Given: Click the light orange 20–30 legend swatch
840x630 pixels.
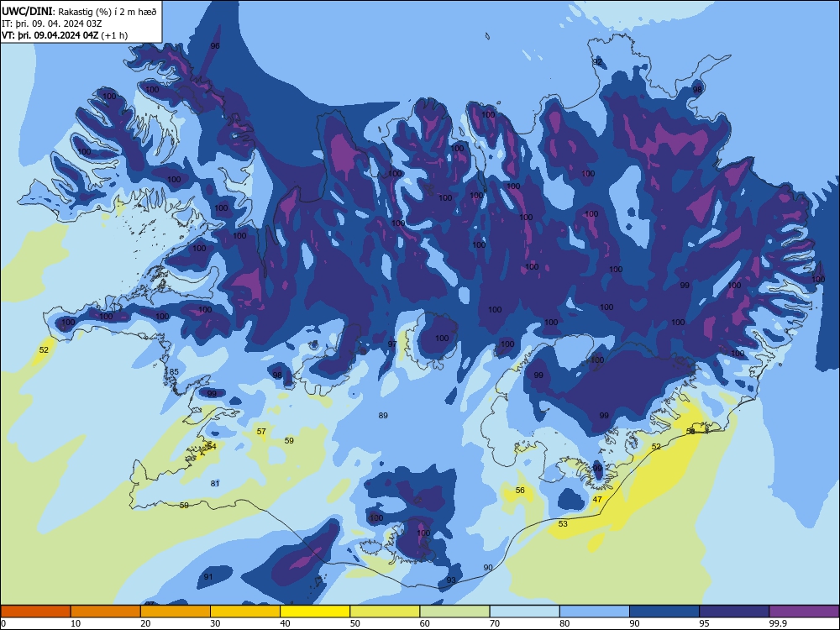Looking at the screenshot, I should pos(176,612).
